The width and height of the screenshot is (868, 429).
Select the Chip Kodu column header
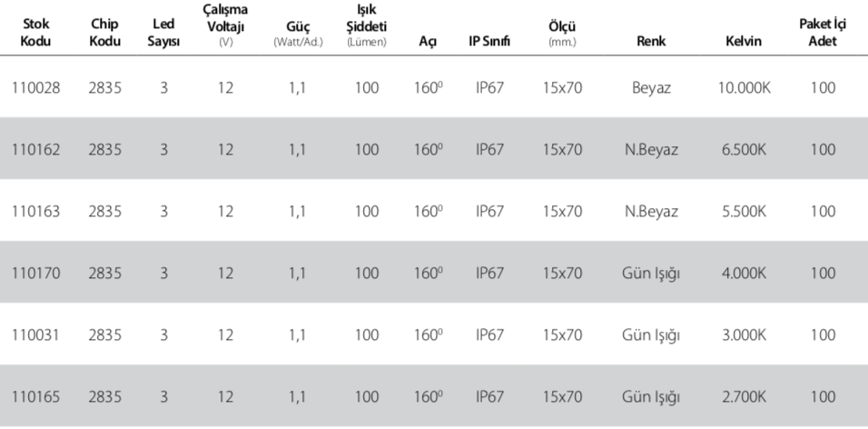click(104, 32)
